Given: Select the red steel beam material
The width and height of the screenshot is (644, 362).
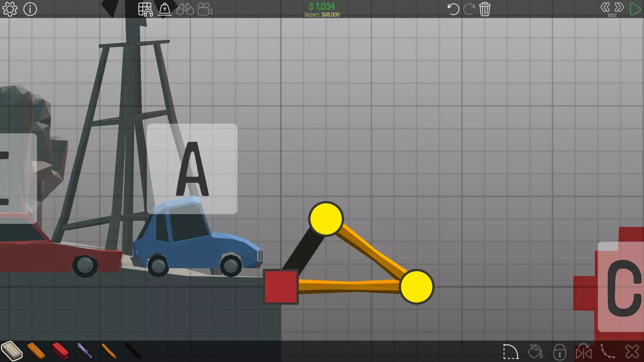Looking at the screenshot, I should pos(60,351).
